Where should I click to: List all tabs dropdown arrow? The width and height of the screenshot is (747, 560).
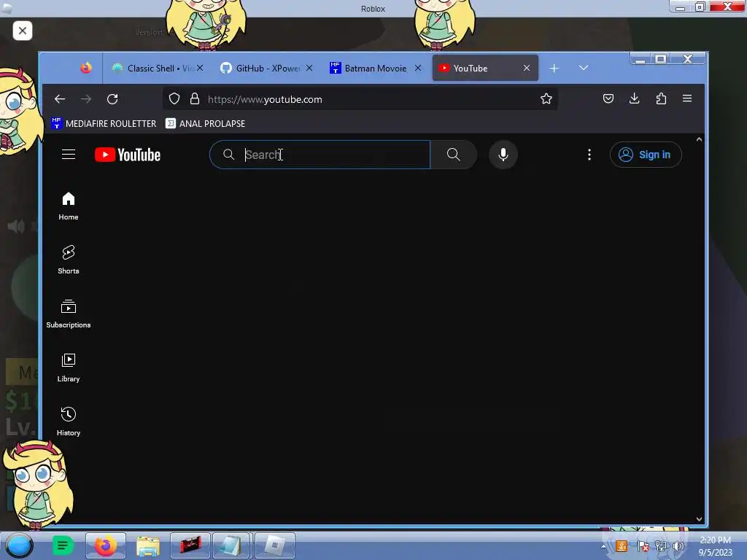pyautogui.click(x=584, y=68)
